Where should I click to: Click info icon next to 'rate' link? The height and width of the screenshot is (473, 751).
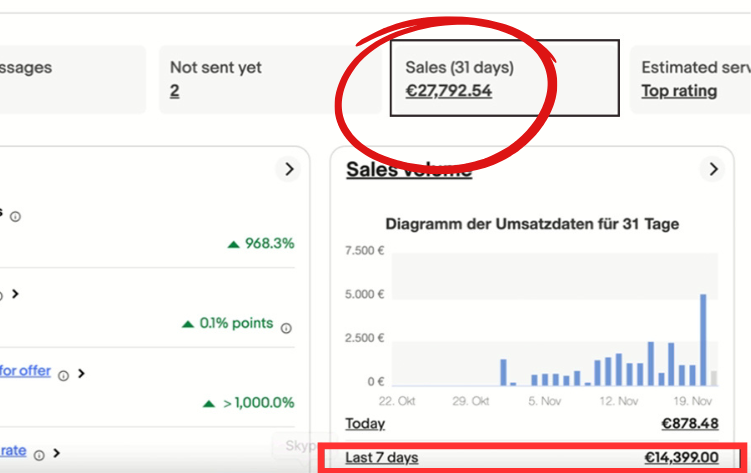[x=39, y=454]
